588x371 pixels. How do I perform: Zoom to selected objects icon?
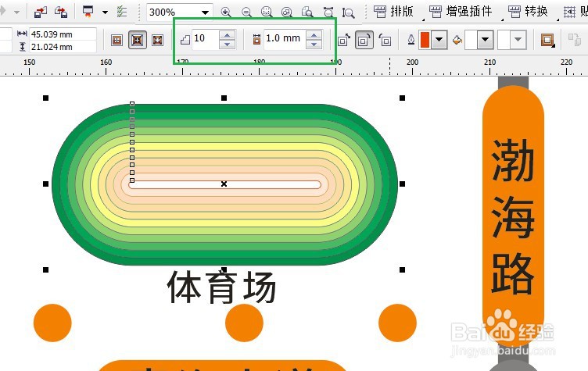tap(267, 12)
